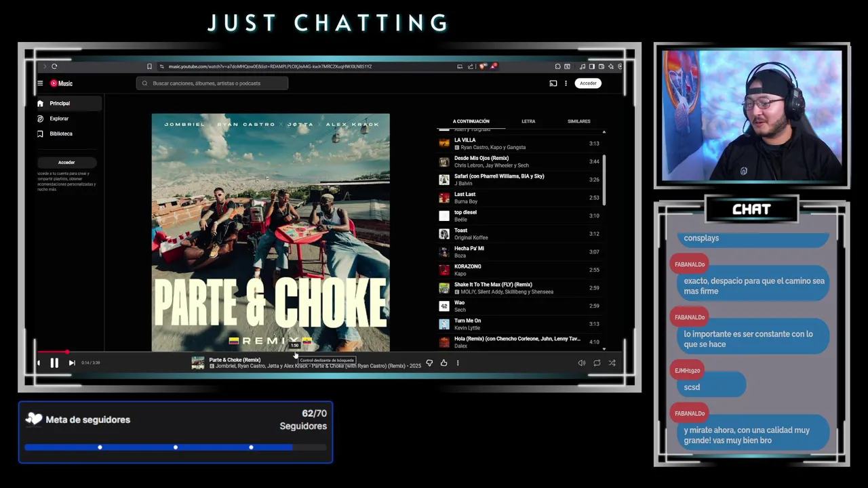Click the song progress seek bar
This screenshot has width=868, height=488.
[x=329, y=352]
